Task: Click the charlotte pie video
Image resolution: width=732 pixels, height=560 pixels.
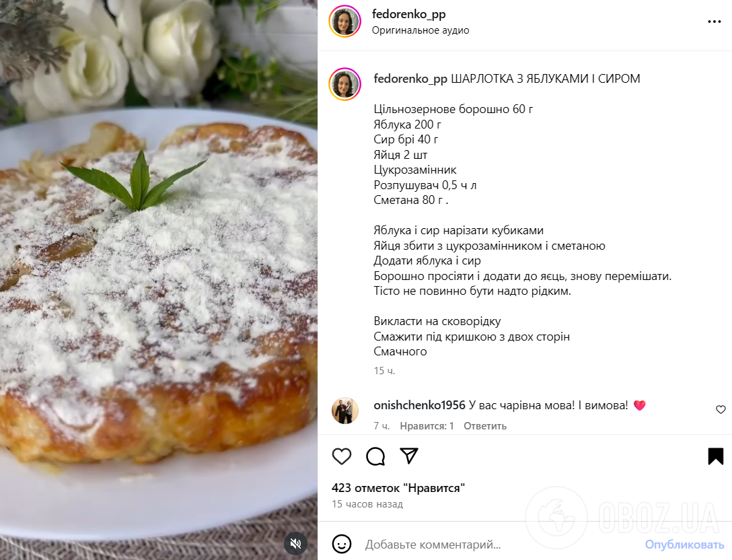Action: pyautogui.click(x=159, y=280)
